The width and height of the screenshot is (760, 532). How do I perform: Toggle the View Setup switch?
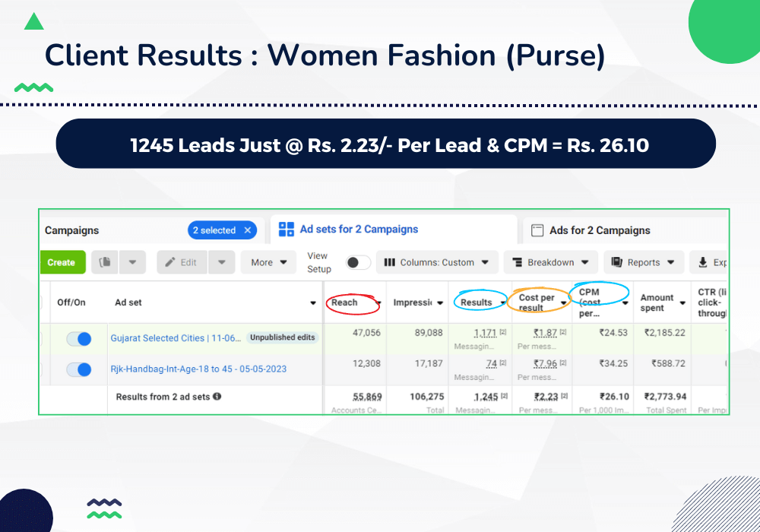click(x=358, y=262)
